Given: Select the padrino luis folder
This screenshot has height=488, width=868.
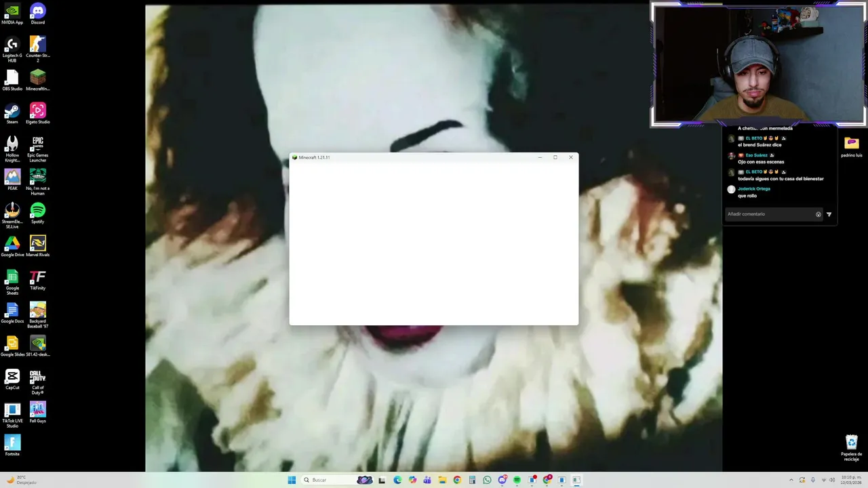Looking at the screenshot, I should coord(852,146).
